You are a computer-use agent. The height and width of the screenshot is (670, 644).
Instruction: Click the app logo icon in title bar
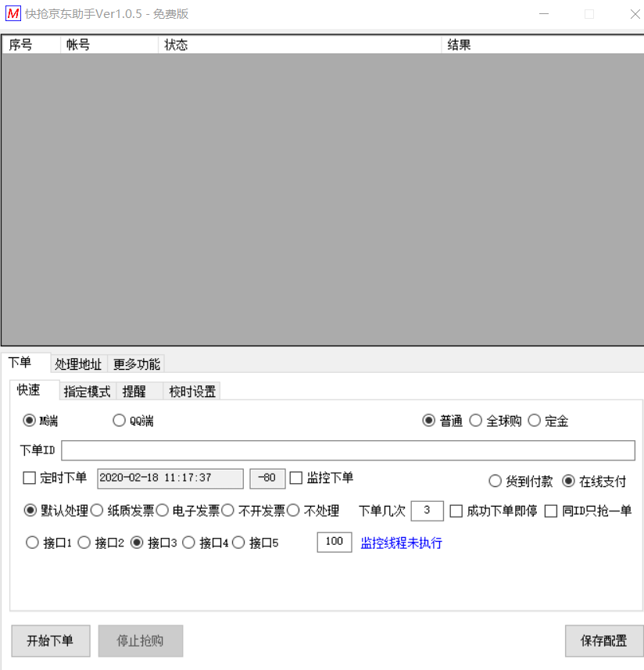coord(13,13)
